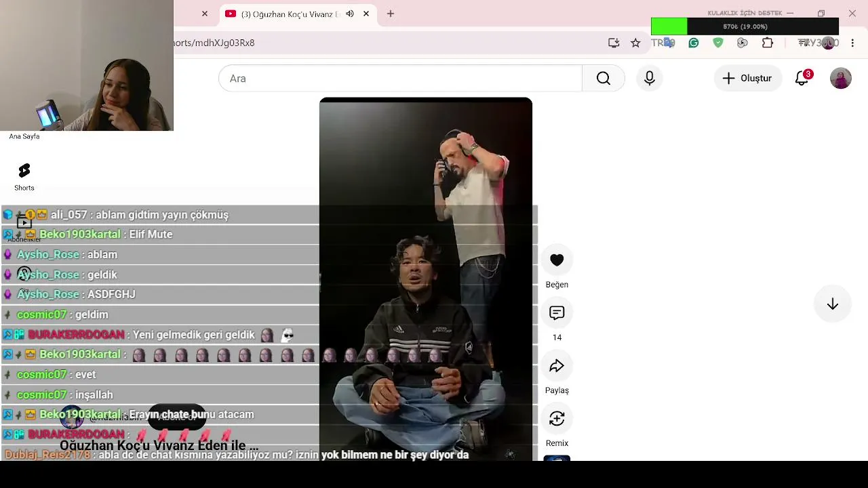Pause the playing Short video
Image resolution: width=868 pixels, height=488 pixels.
[x=426, y=278]
